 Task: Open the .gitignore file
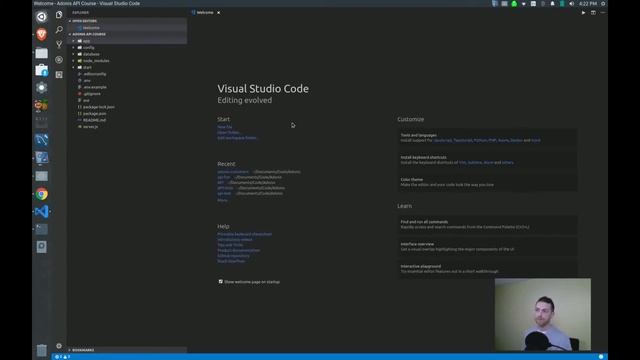(128, 93)
